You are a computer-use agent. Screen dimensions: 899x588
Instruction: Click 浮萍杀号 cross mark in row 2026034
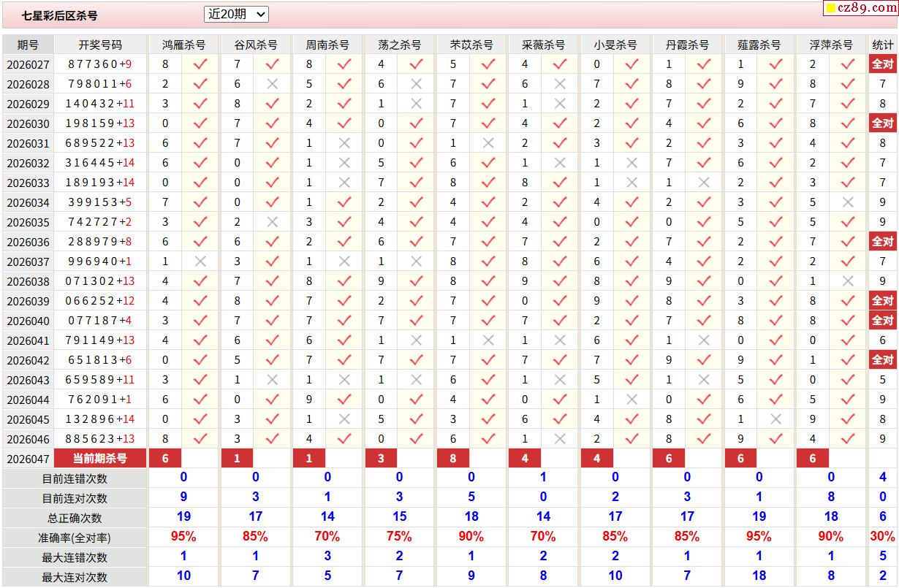click(x=848, y=202)
